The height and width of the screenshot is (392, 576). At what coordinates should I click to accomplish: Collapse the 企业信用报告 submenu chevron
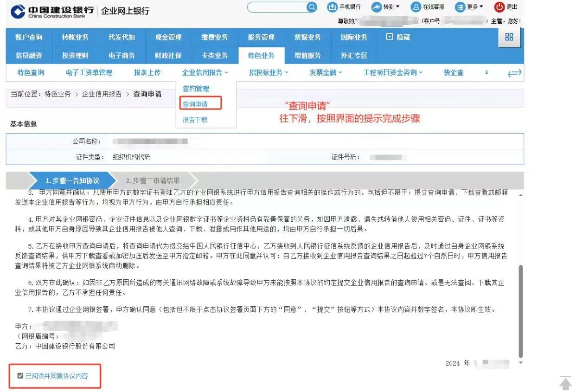[x=226, y=72]
